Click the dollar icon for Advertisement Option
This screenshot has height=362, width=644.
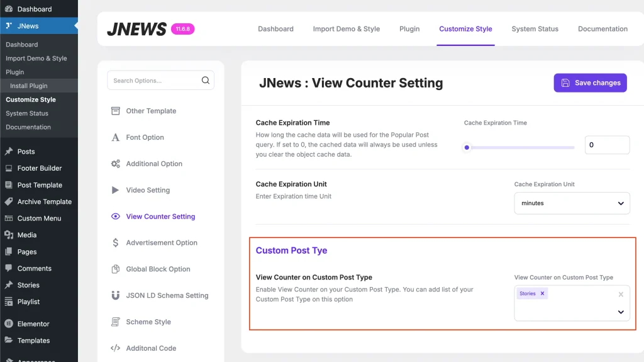point(116,243)
